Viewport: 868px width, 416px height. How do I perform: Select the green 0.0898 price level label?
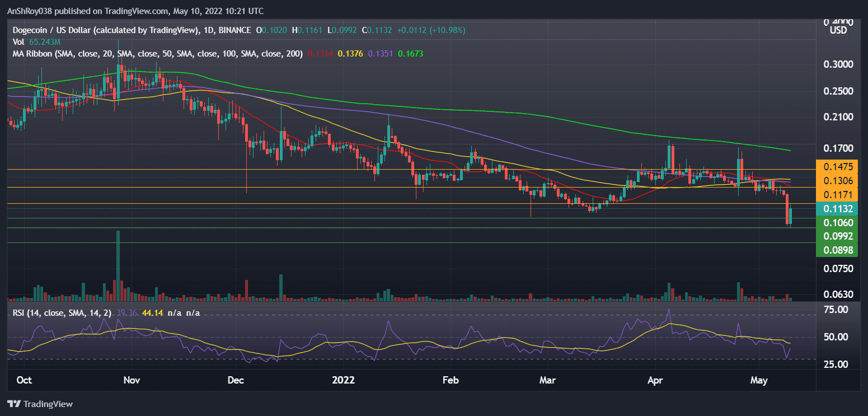[x=839, y=250]
